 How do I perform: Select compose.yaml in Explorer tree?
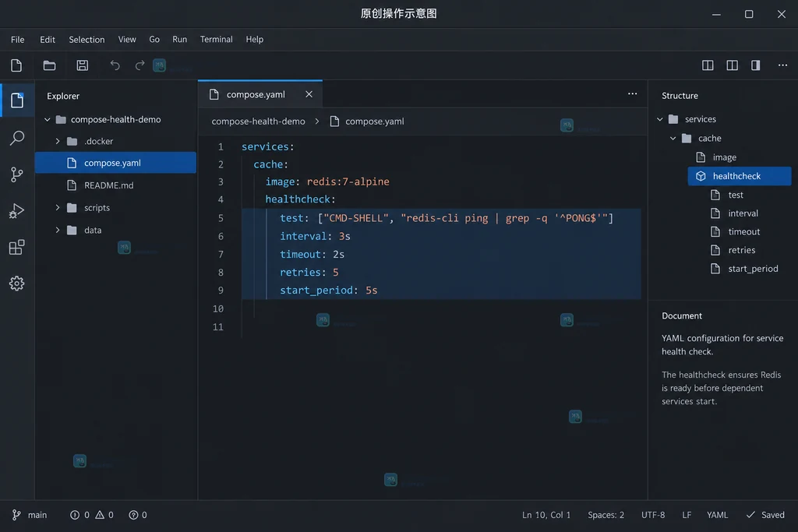point(115,163)
